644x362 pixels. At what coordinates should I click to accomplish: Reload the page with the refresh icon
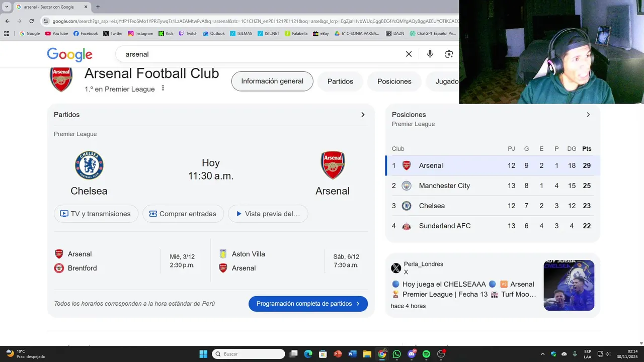[31, 21]
